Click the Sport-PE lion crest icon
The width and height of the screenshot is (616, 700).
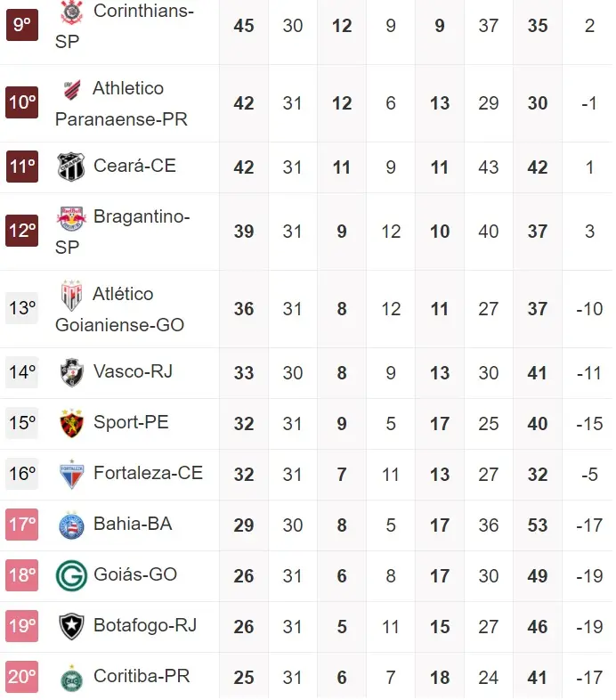click(x=70, y=423)
